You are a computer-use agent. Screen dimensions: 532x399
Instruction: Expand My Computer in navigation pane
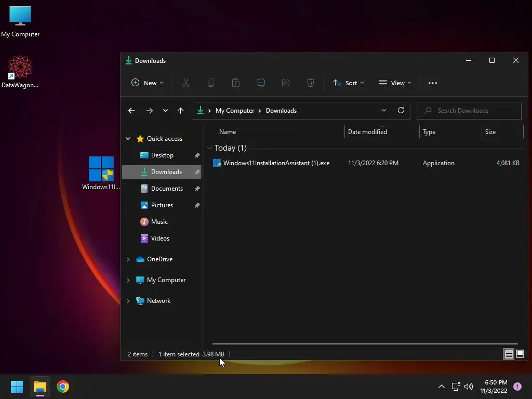pos(128,280)
